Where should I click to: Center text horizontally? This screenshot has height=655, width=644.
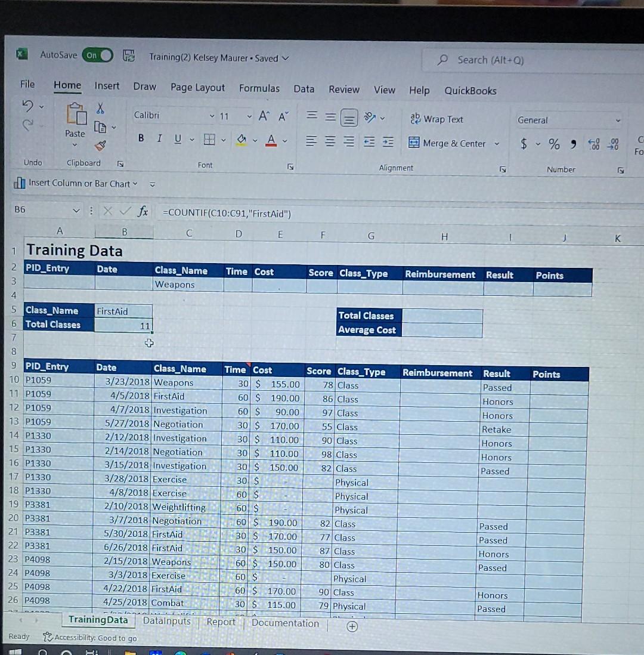(330, 141)
